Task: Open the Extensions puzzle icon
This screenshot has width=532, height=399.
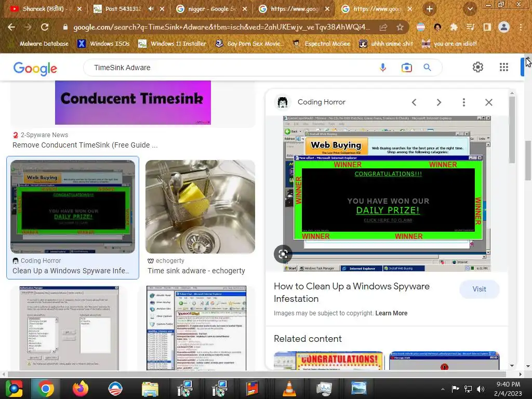Action: pos(454,27)
